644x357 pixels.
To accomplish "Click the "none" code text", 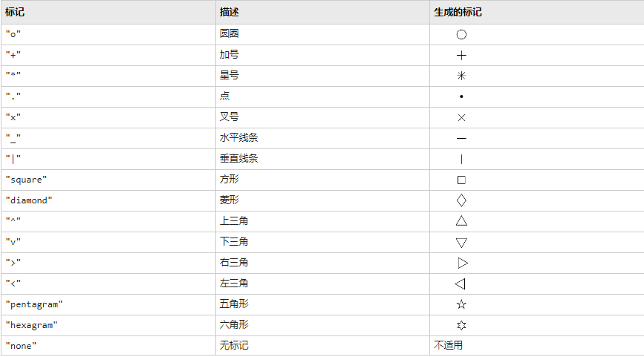I will (x=21, y=346).
